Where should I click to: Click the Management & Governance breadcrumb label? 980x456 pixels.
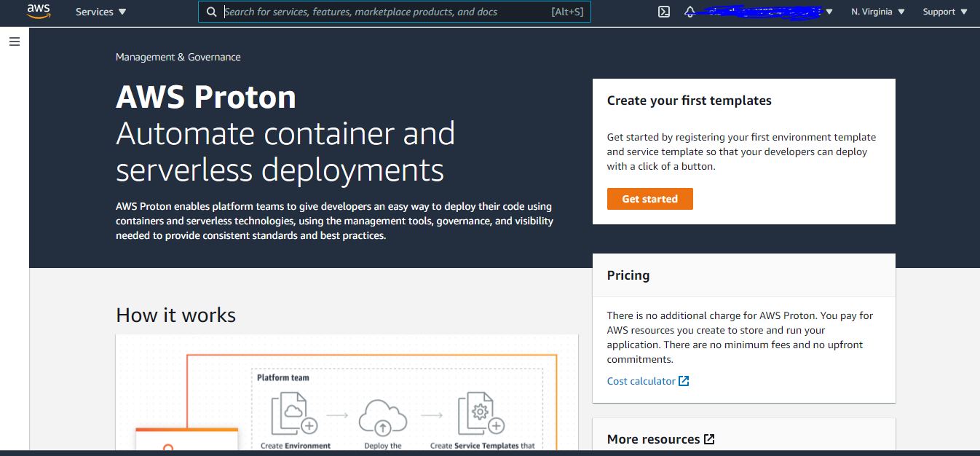(178, 56)
